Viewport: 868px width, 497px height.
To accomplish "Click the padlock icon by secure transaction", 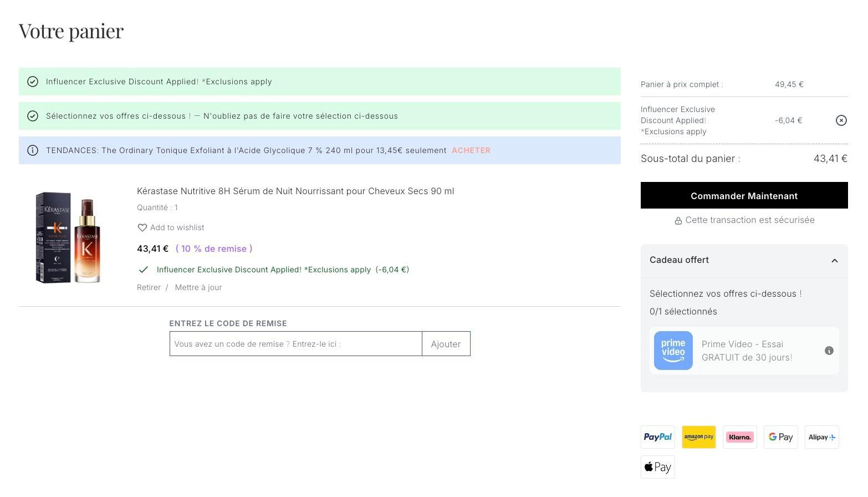I will [678, 221].
